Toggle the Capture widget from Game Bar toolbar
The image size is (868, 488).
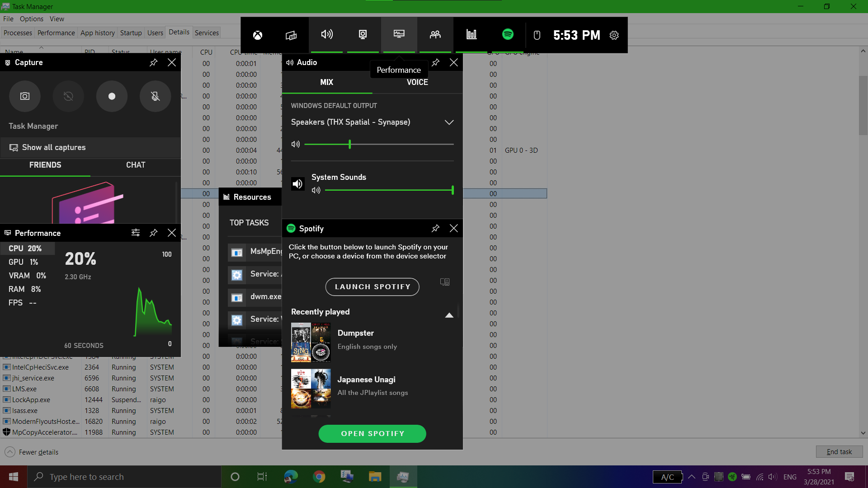pos(363,35)
